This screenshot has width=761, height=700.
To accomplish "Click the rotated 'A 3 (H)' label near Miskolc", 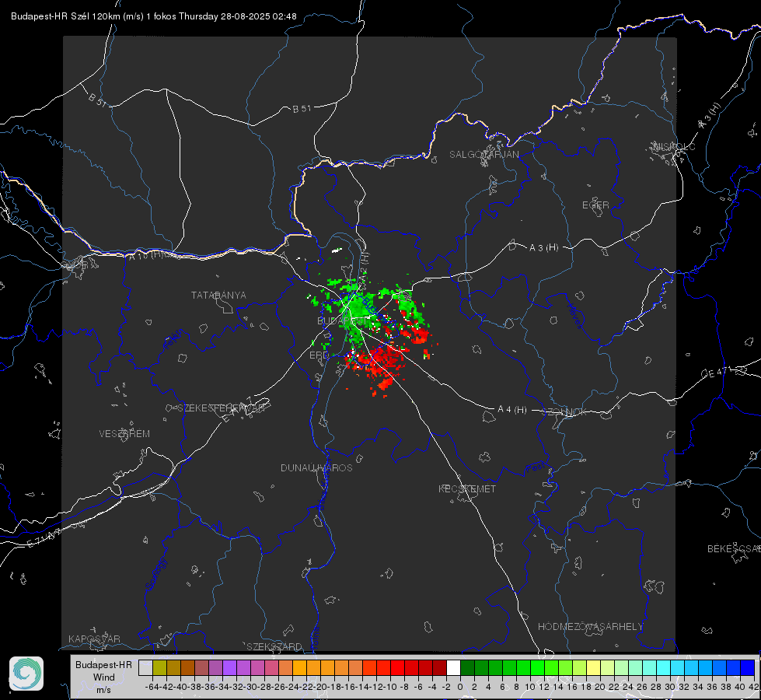I will (x=710, y=116).
